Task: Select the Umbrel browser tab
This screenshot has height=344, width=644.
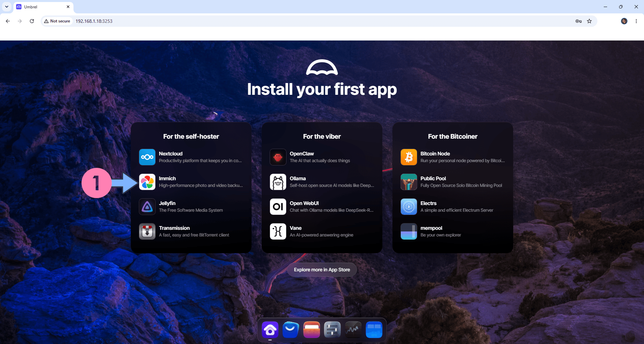Action: pos(43,7)
